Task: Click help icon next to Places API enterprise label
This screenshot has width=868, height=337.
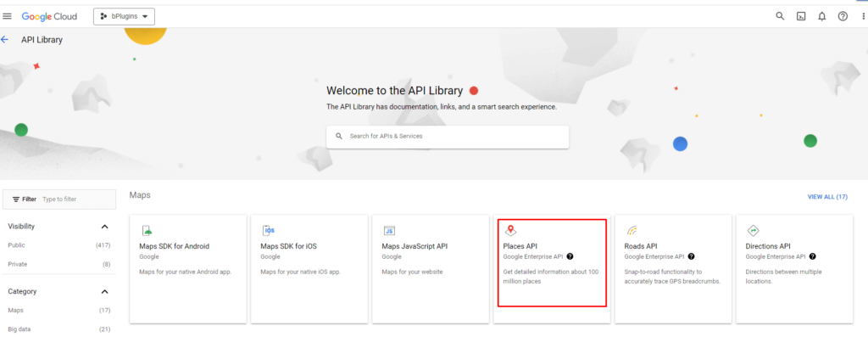Action: coord(570,256)
